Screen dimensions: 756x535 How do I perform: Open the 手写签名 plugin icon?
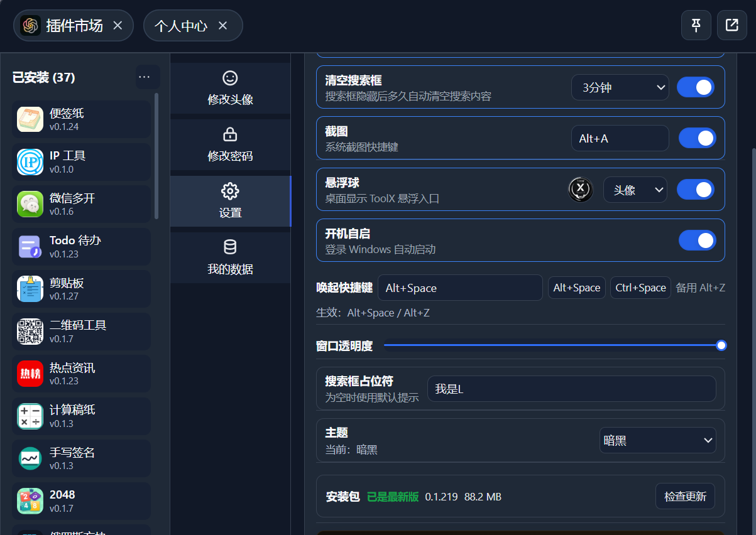[30, 458]
